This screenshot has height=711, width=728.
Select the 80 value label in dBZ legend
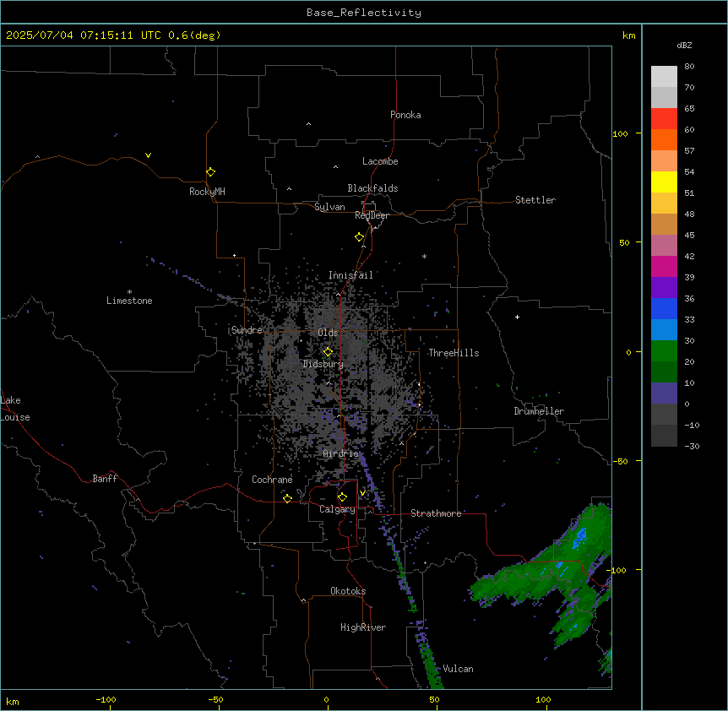689,67
